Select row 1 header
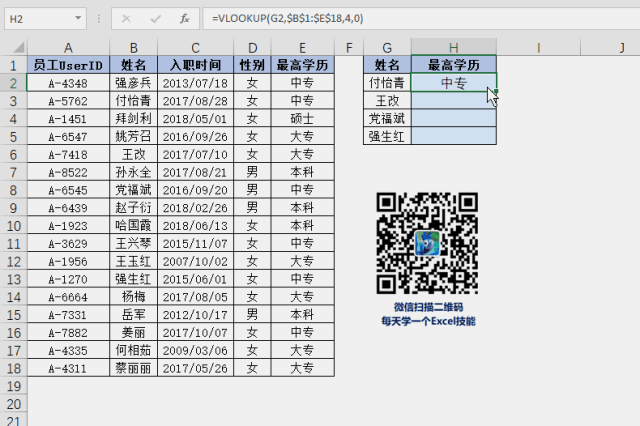The height and width of the screenshot is (426, 640). click(x=13, y=65)
